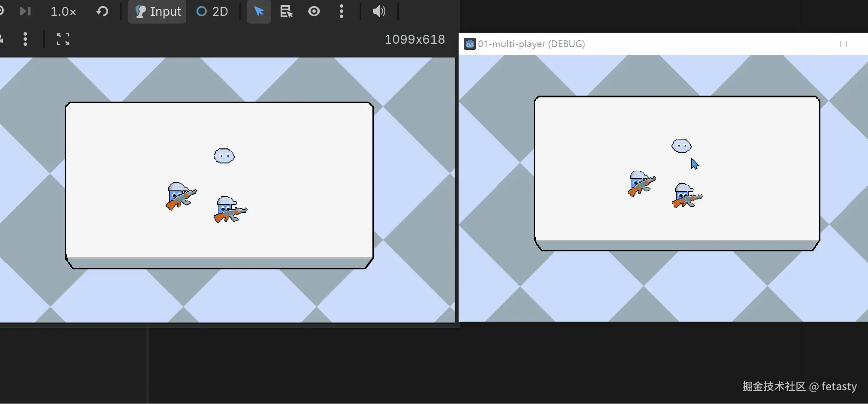Select the blue arrow select tool
The height and width of the screenshot is (404, 868).
(259, 12)
